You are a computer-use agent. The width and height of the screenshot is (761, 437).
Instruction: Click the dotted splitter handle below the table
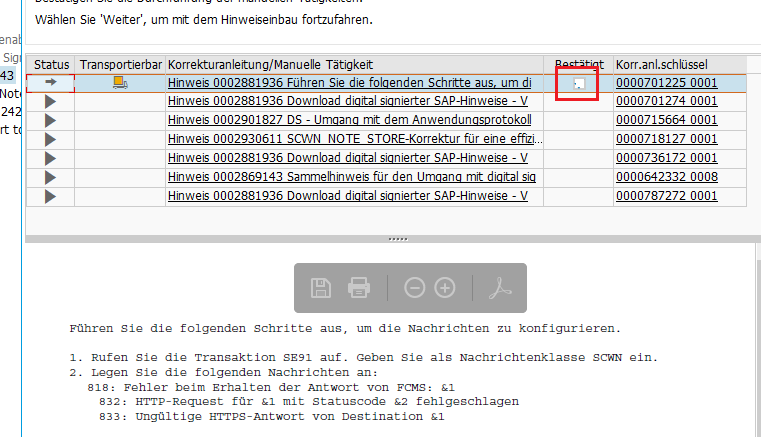click(398, 240)
